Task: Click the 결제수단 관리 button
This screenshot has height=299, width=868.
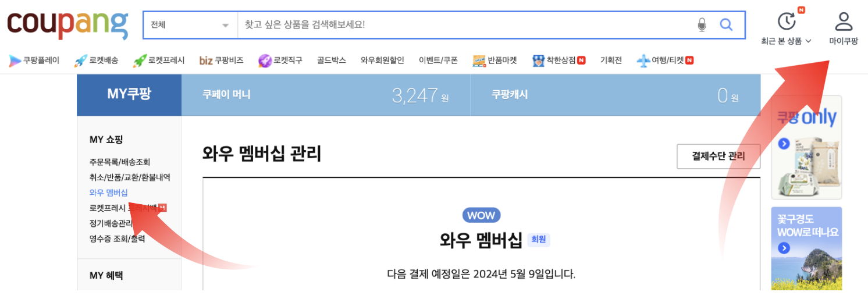Action: (x=718, y=156)
